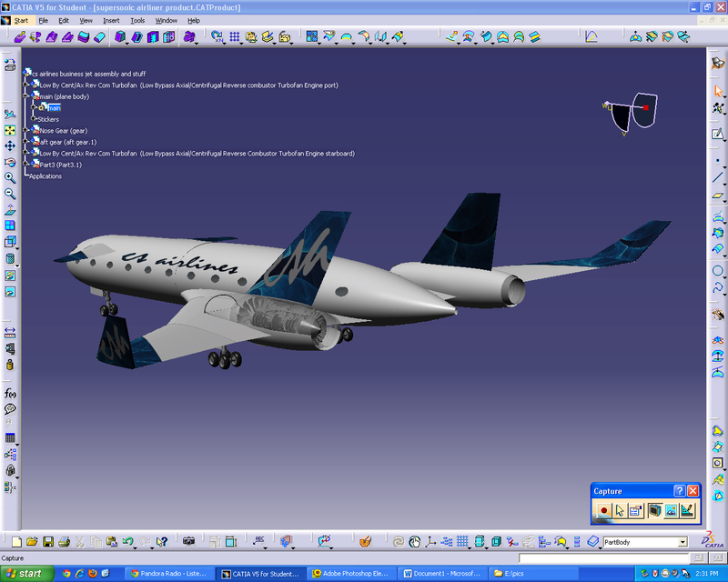Viewport: 728px width, 582px height.
Task: Open the Insert menu
Action: click(x=113, y=20)
